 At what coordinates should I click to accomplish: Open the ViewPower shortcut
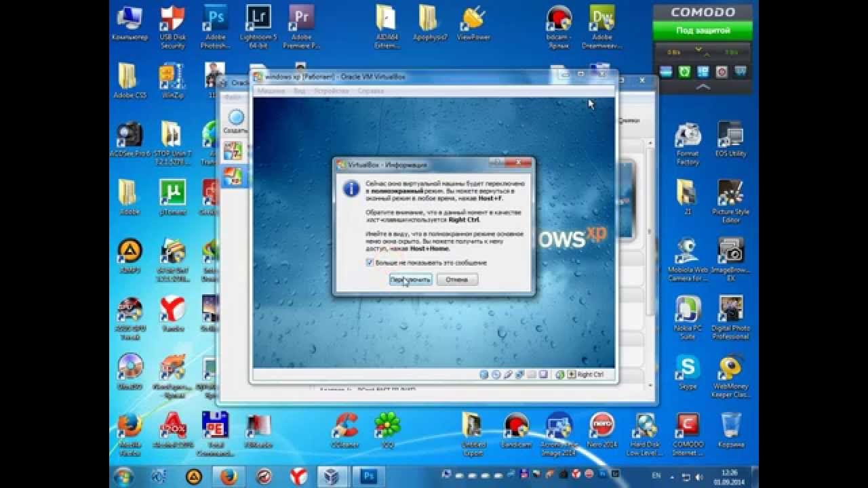tap(473, 23)
